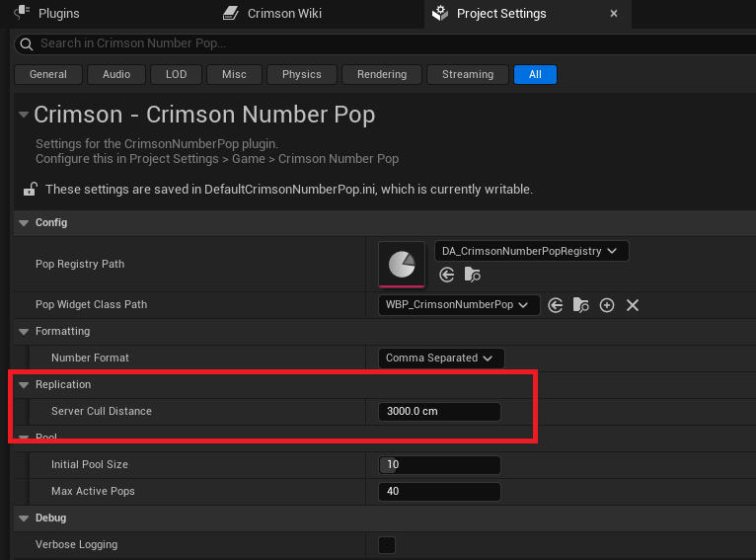Focus the Search in Crimson Number Pop field
This screenshot has width=756, height=560.
(x=386, y=43)
